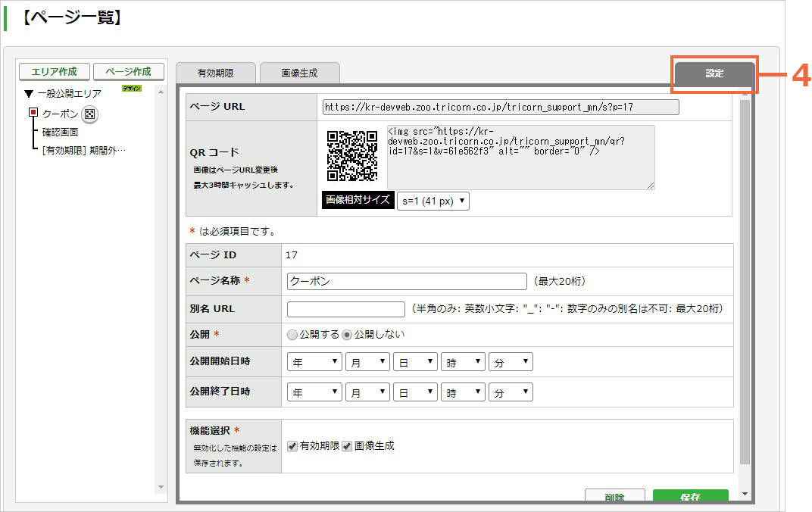Click the 機能選択 label

point(210,430)
